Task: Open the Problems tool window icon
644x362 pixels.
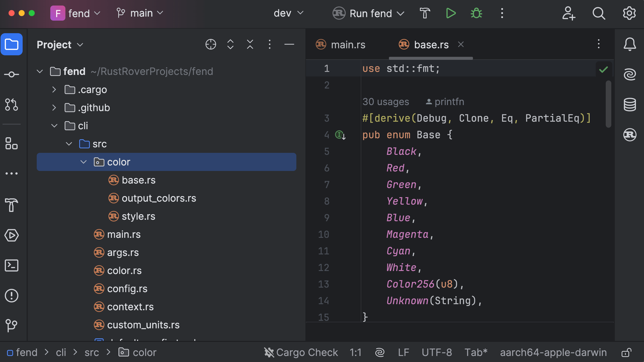Action: coord(12,296)
